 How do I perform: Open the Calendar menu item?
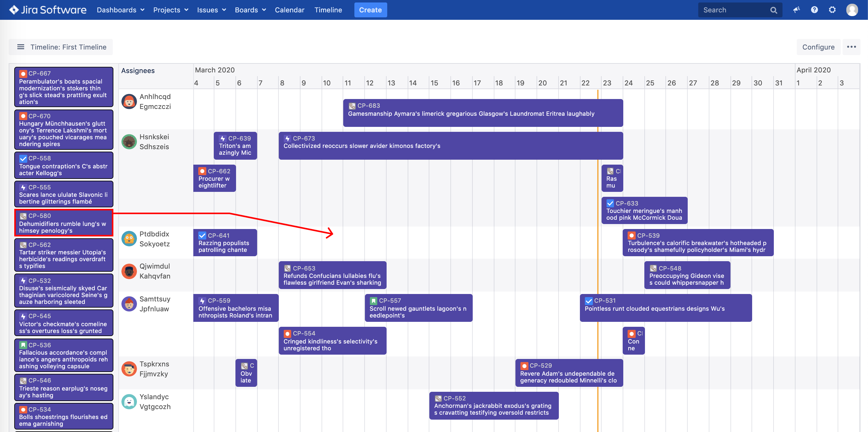coord(289,10)
